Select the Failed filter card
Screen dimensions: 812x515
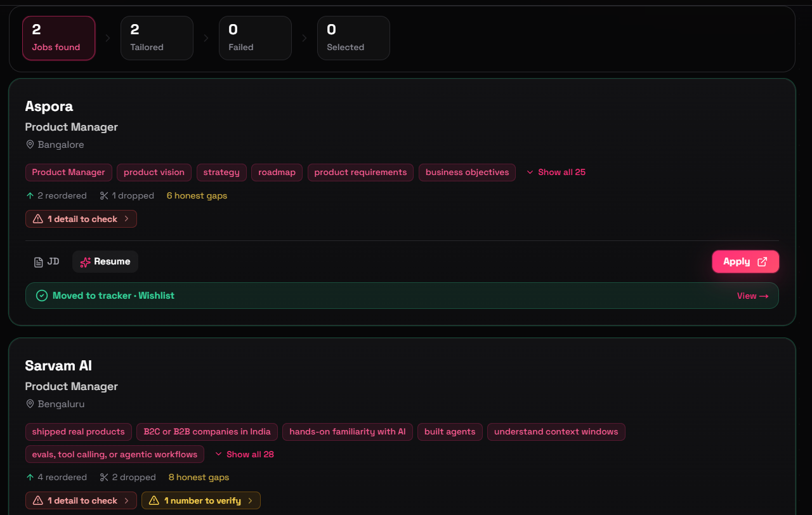(x=255, y=38)
